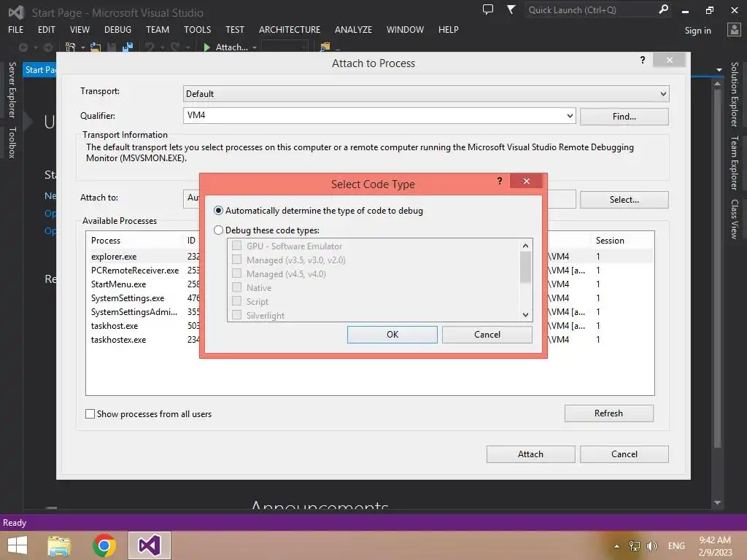Click the help question mark in Select Code Type

pos(499,181)
